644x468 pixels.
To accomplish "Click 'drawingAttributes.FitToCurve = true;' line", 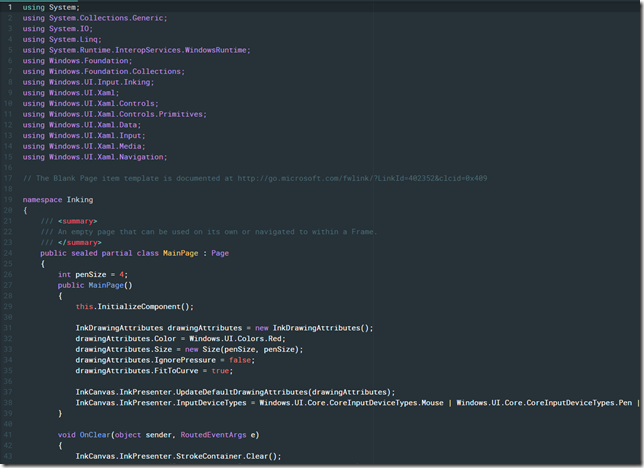I will point(154,371).
